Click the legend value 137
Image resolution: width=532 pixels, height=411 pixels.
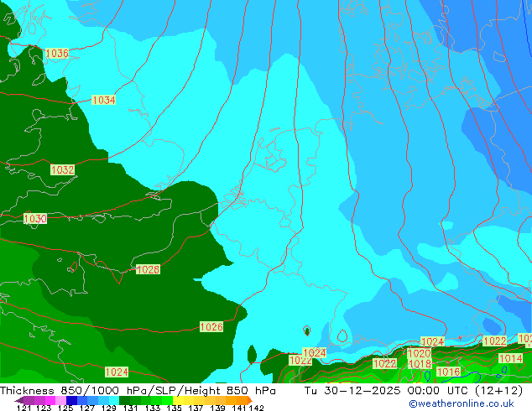(x=196, y=408)
